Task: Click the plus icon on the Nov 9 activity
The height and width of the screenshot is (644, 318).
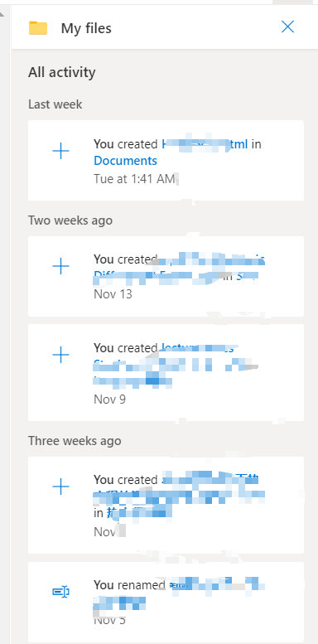Action: pyautogui.click(x=60, y=355)
